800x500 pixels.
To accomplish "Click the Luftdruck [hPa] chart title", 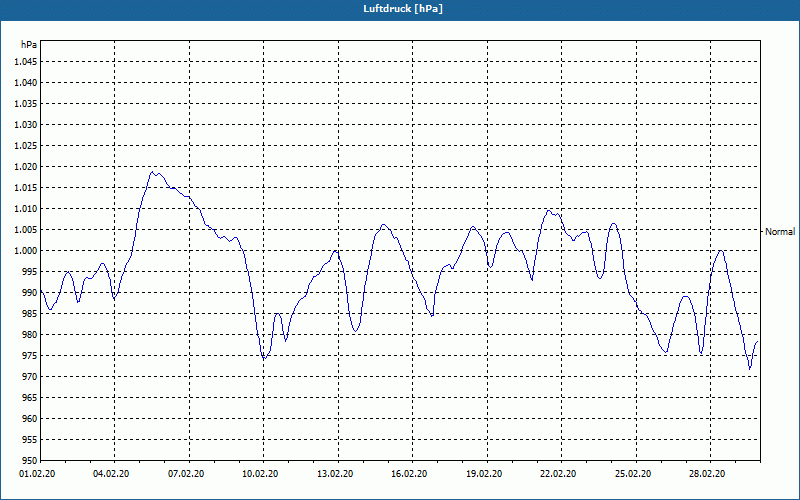I will (403, 9).
